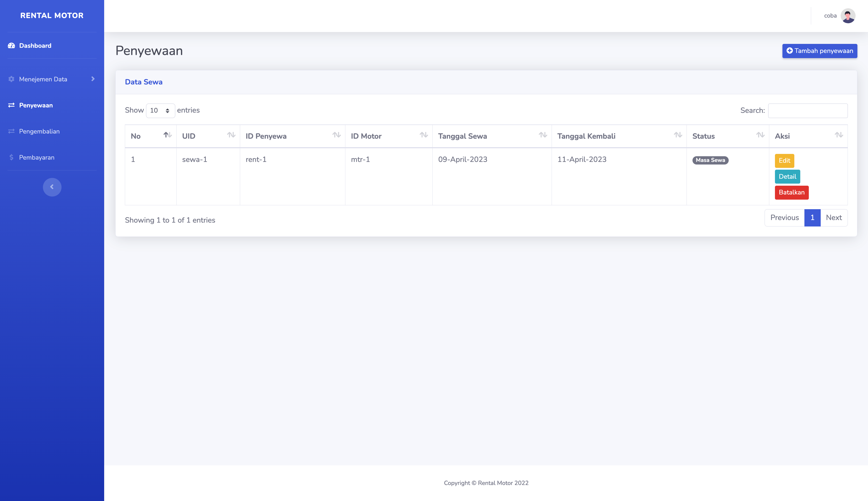This screenshot has width=868, height=501.
Task: Click the Pengembalian arrows icon in sidebar
Action: [11, 131]
